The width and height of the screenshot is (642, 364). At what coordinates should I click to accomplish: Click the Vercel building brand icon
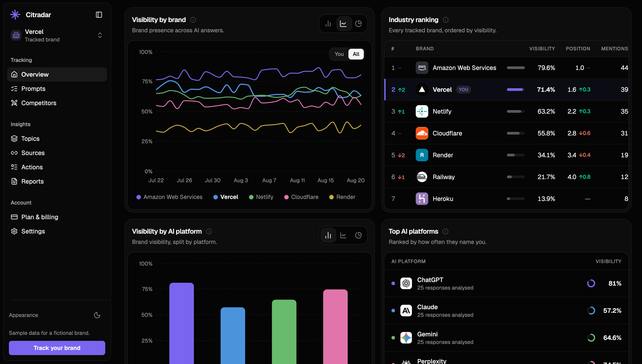(x=16, y=35)
